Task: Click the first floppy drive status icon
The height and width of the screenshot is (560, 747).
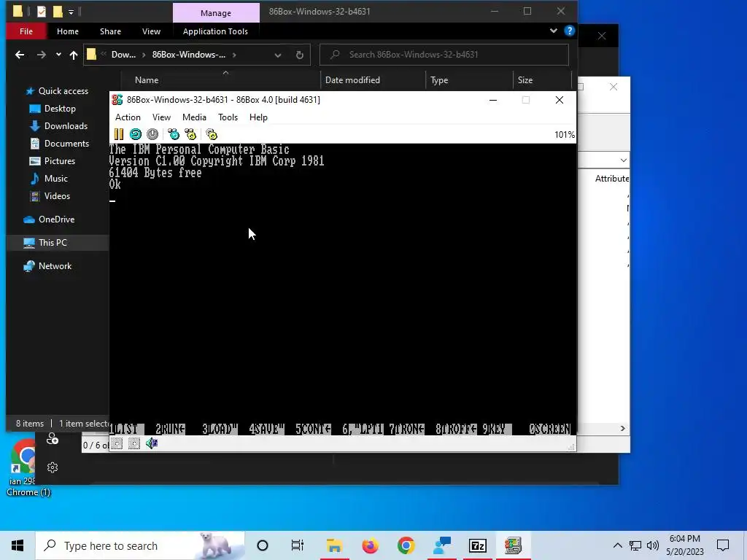Action: (117, 444)
